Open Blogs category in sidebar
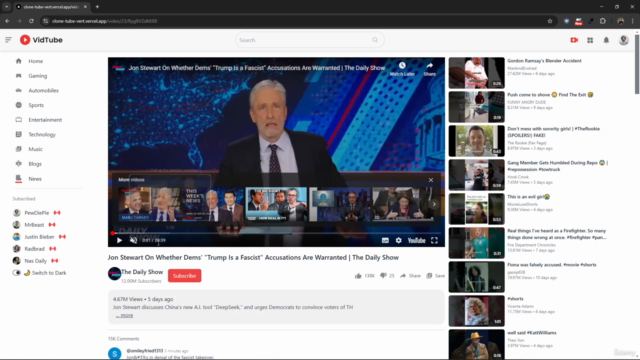Viewport: 640px width, 360px height. click(35, 164)
